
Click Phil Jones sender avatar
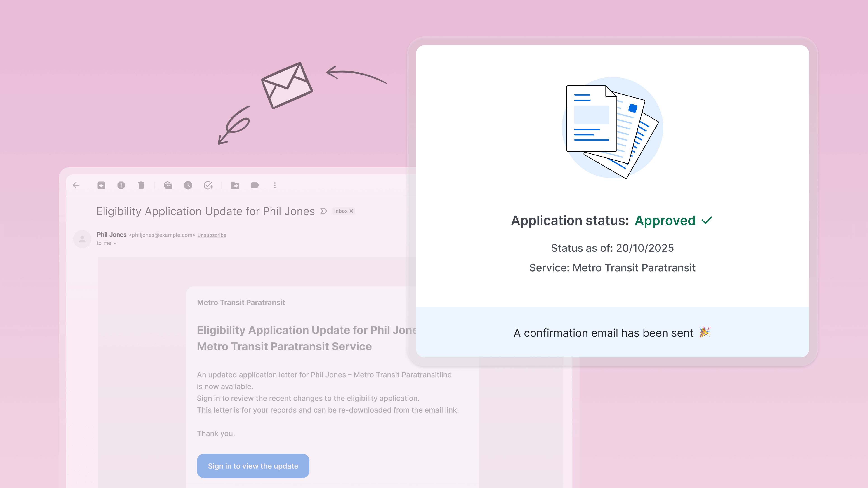coord(82,239)
